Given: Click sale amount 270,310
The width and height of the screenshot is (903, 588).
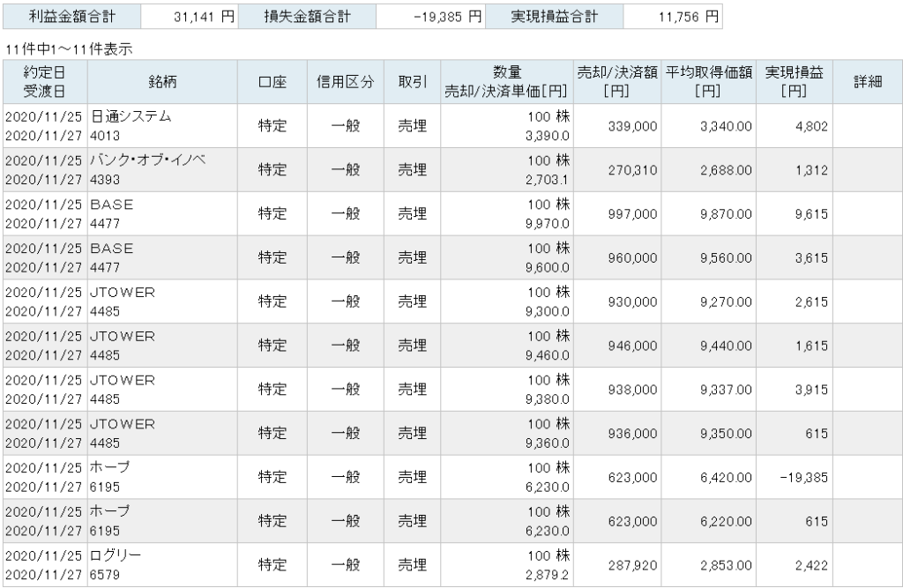Looking at the screenshot, I should pyautogui.click(x=632, y=170).
